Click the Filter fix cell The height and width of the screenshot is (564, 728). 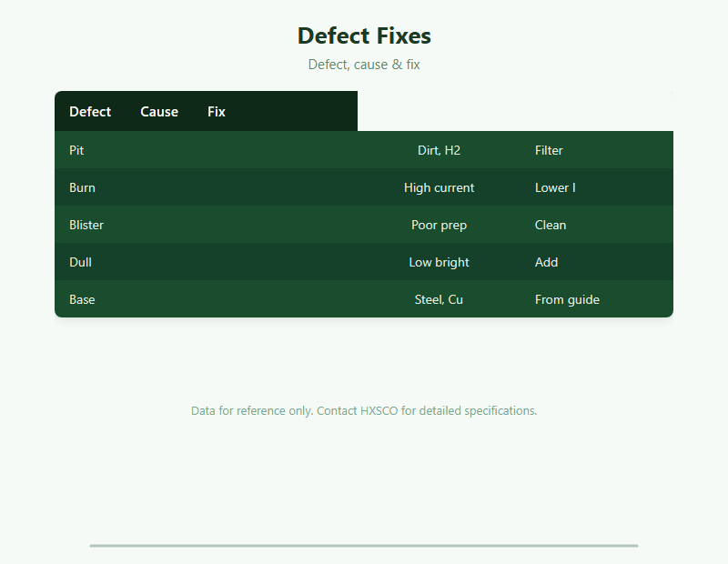[x=597, y=150]
